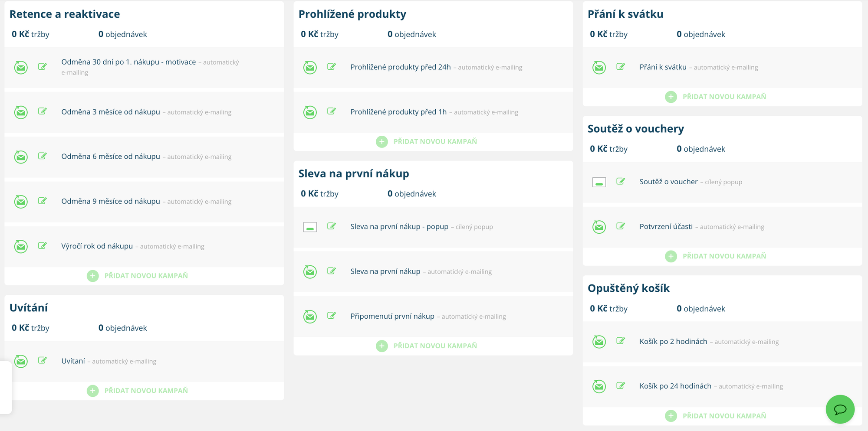This screenshot has width=868, height=431.
Task: Edit the Uvítaní email campaign
Action: 43,360
